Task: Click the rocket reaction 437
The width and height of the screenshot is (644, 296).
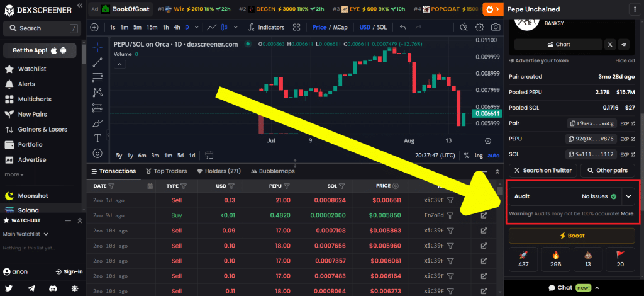Action: tap(523, 259)
